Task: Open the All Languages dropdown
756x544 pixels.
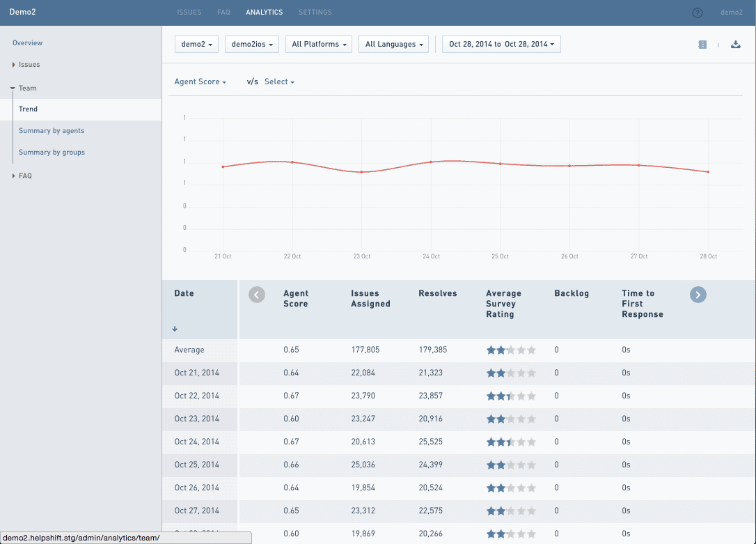Action: pyautogui.click(x=393, y=43)
